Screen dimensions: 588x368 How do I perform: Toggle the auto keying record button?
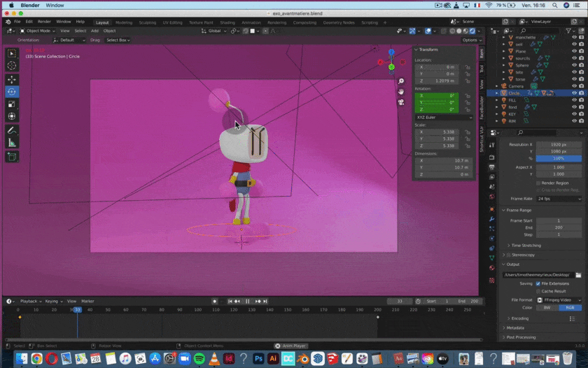point(214,302)
